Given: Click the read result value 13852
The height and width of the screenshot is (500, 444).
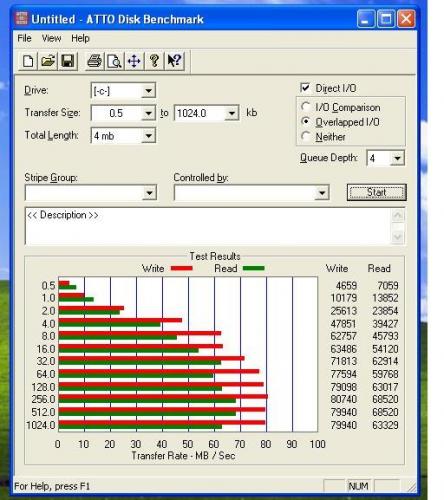Looking at the screenshot, I should pyautogui.click(x=385, y=298).
